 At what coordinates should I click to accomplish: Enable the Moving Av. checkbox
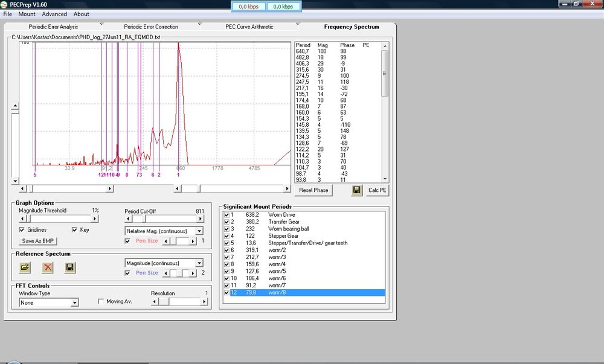point(101,301)
